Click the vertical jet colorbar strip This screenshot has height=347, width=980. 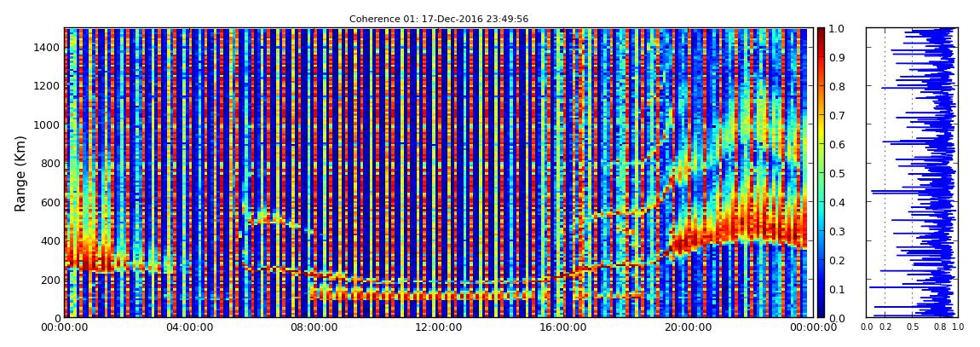pos(821,172)
